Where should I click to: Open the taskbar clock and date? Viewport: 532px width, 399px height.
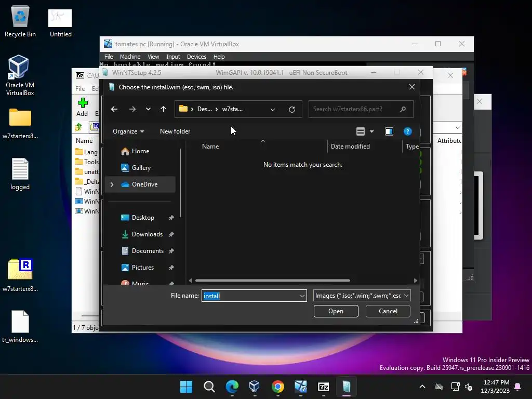click(495, 387)
